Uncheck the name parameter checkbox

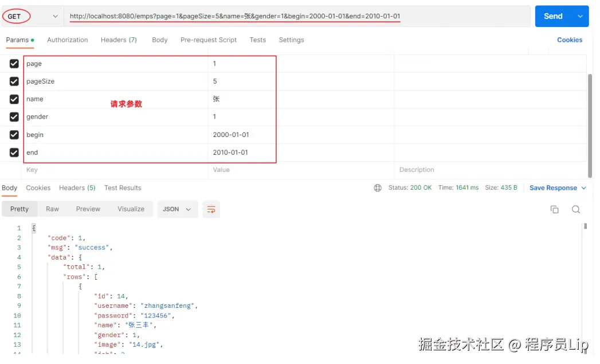point(14,99)
